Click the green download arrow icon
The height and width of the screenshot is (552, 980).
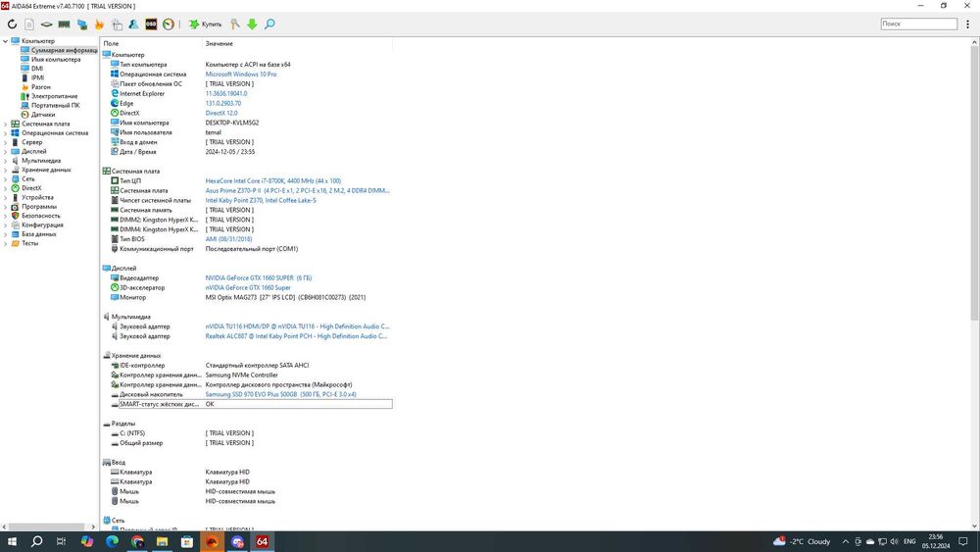(252, 24)
